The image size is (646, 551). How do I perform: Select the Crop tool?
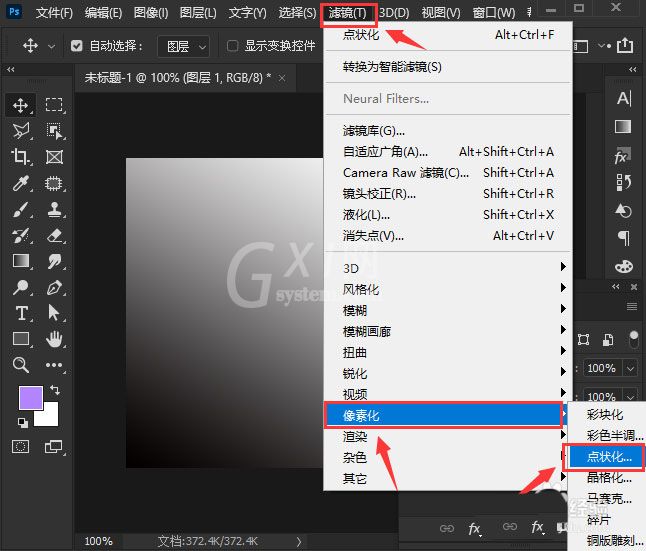20,157
